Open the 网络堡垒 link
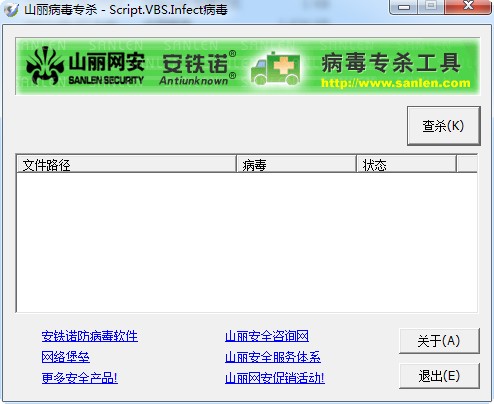The image size is (494, 404). (66, 357)
